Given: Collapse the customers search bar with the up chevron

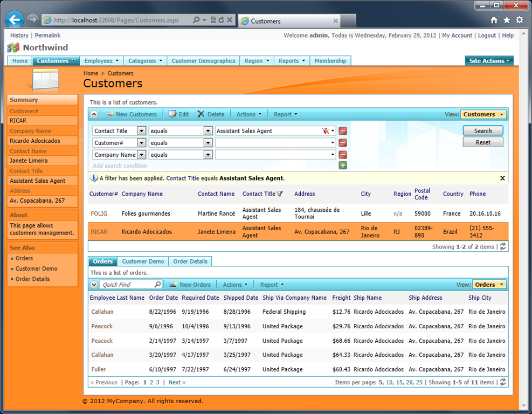Looking at the screenshot, I should coord(94,114).
